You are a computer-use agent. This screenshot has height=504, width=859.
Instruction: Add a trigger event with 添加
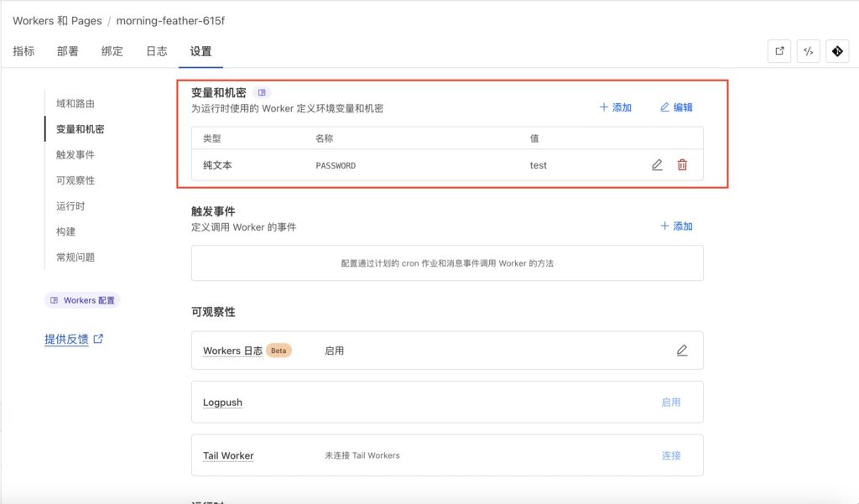tap(677, 226)
